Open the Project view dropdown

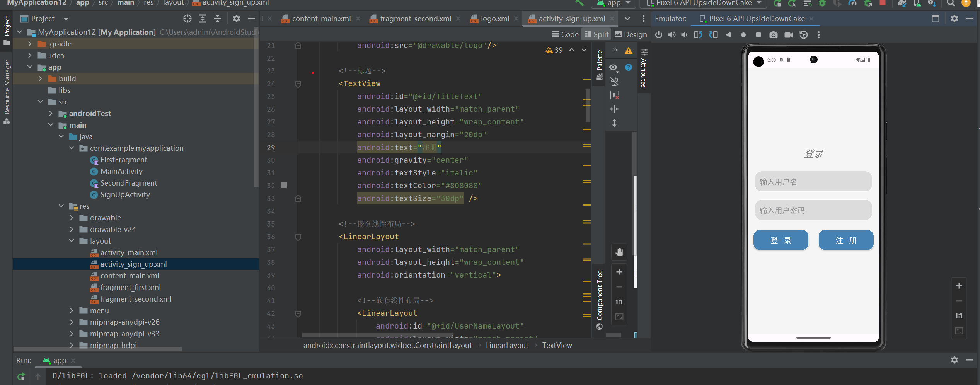point(66,19)
